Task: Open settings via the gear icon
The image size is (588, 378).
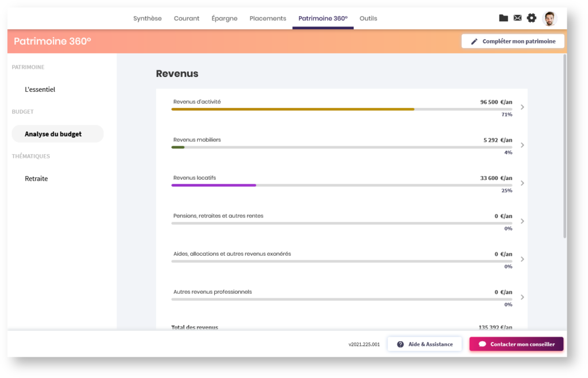Action: coord(532,18)
